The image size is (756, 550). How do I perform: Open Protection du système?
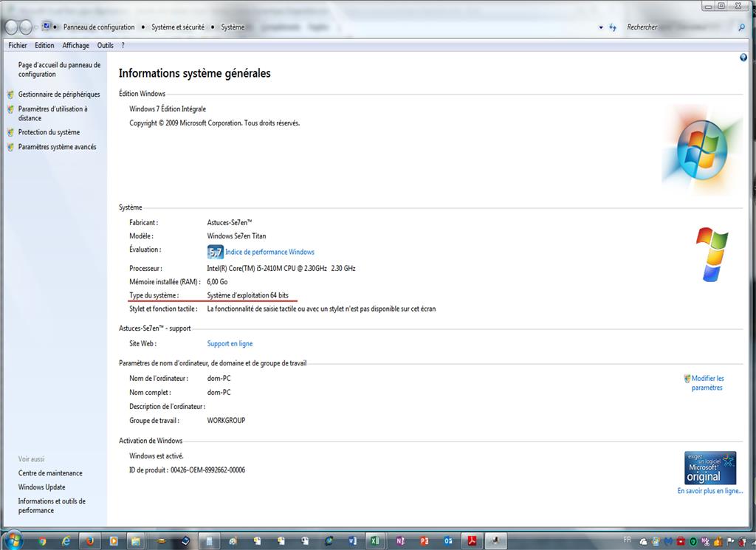[49, 132]
